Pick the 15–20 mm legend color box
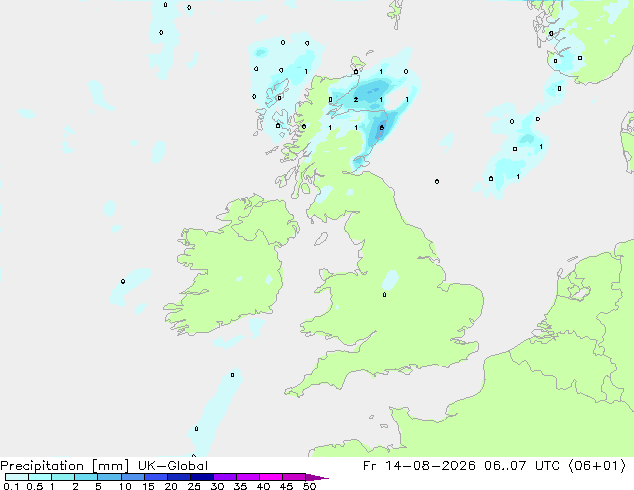This screenshot has height=490, width=634. click(x=155, y=477)
